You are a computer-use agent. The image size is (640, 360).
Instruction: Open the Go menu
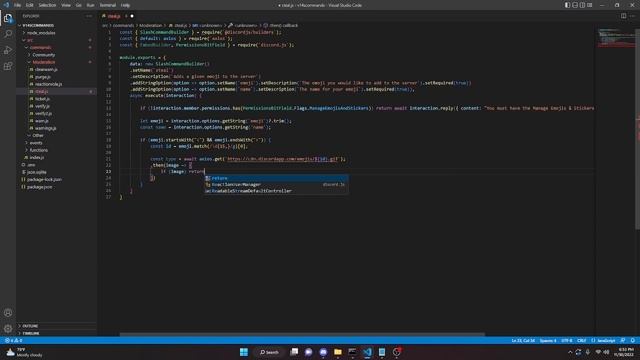pos(78,5)
